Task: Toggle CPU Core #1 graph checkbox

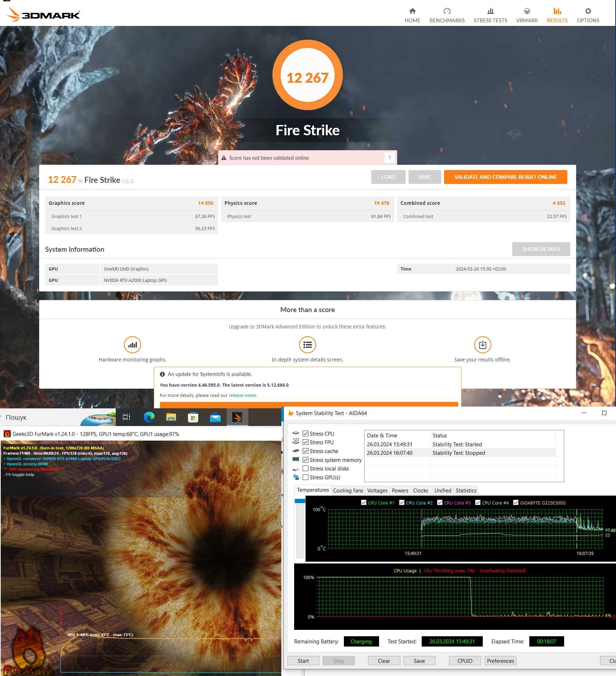Action: [363, 502]
